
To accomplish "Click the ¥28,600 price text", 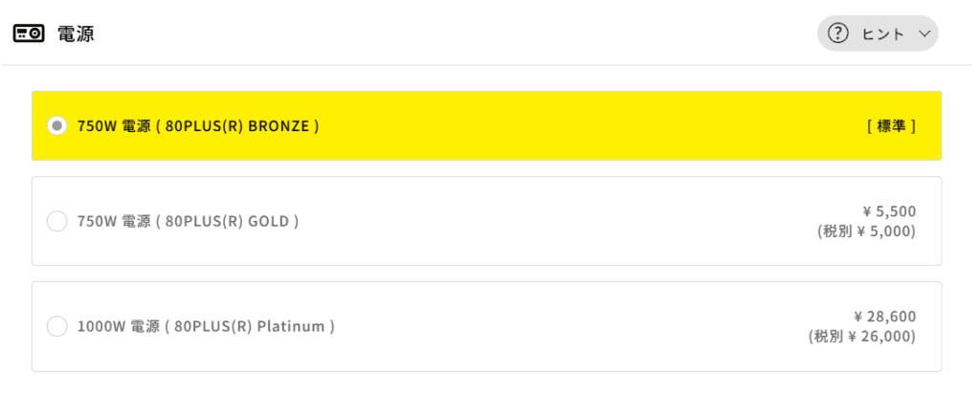I will tap(884, 317).
